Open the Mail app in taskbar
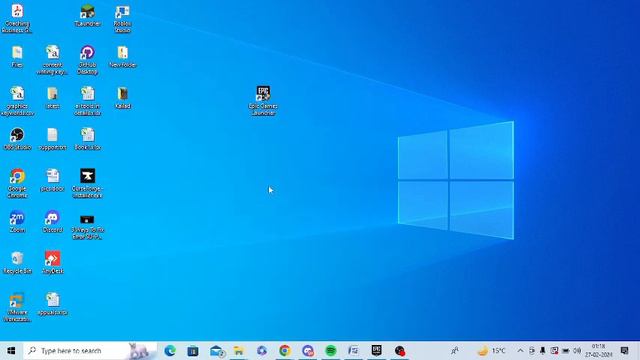640x360 pixels. click(x=216, y=351)
